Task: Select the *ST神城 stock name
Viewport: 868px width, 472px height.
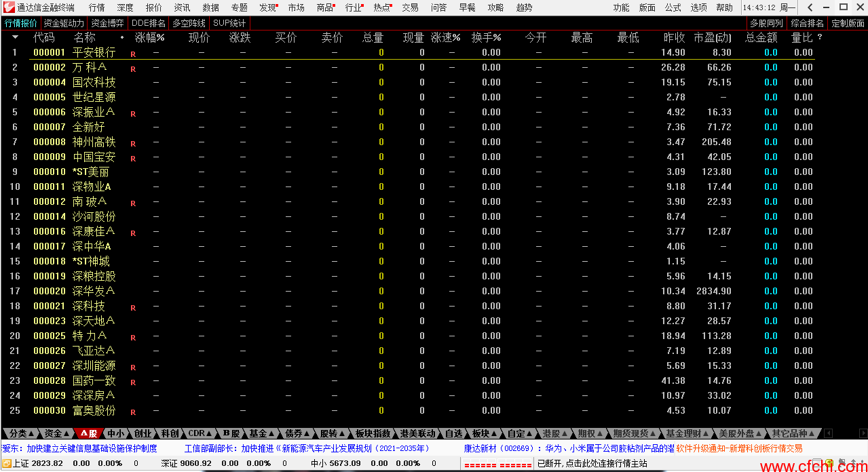Action: pyautogui.click(x=91, y=261)
